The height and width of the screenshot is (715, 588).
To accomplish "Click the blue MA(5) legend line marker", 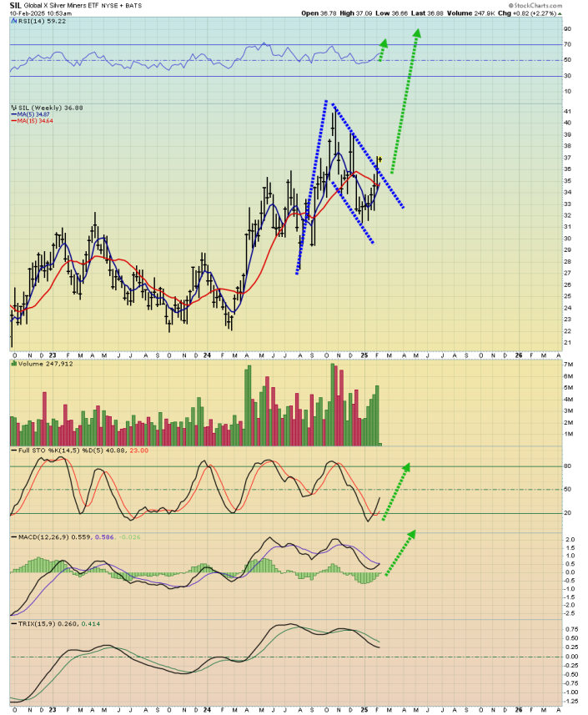I will (13, 114).
